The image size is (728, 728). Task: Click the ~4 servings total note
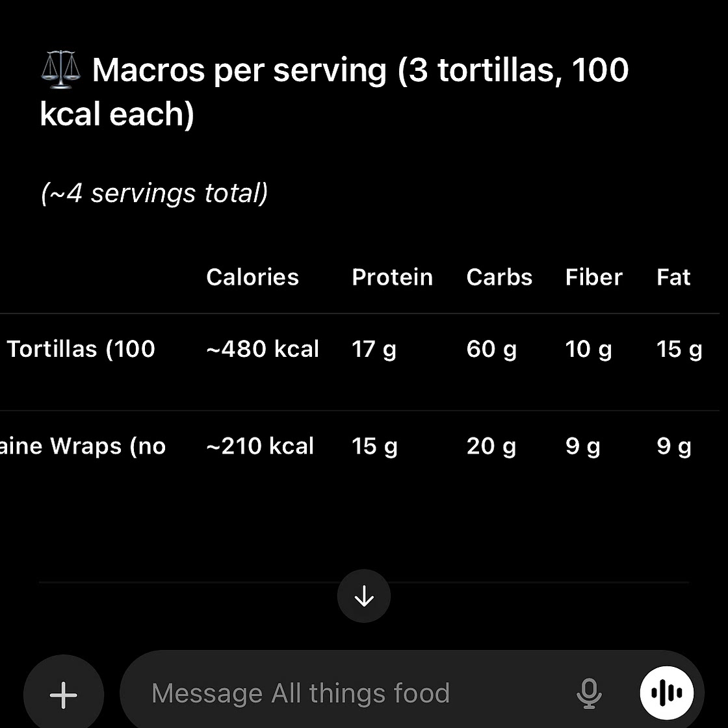[x=154, y=193]
